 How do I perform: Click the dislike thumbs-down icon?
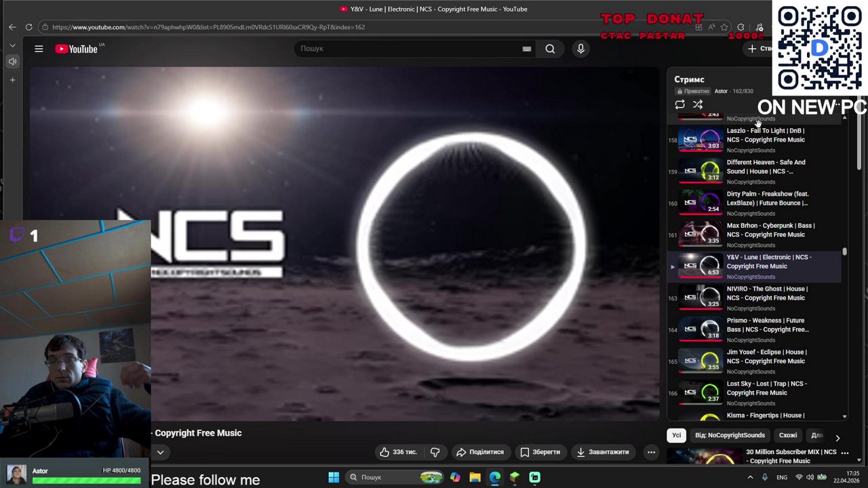pyautogui.click(x=435, y=451)
